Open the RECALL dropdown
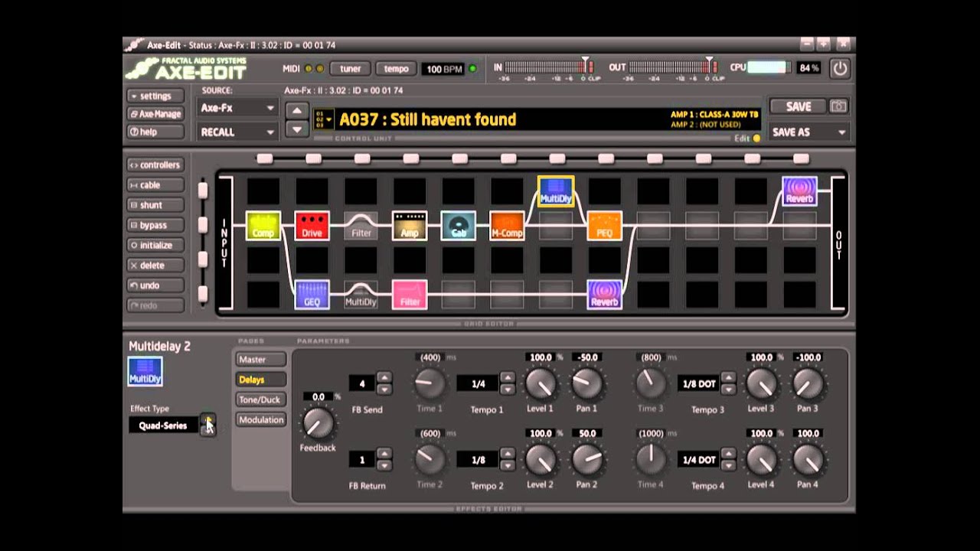 (237, 132)
